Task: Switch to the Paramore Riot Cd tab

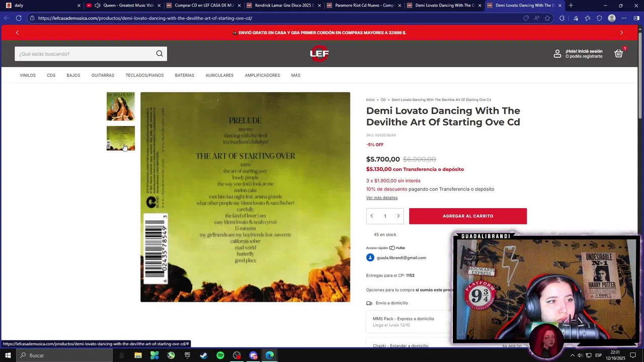Action: pos(364,6)
